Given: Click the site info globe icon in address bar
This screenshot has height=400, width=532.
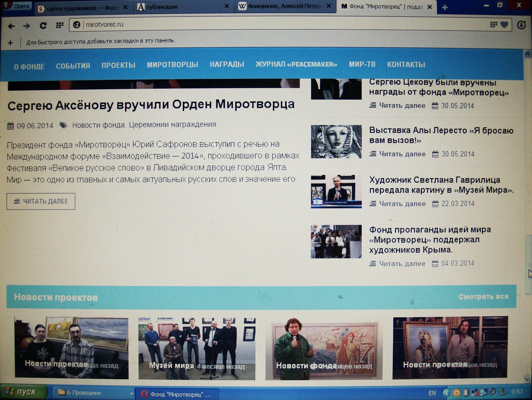Looking at the screenshot, I should tap(77, 25).
